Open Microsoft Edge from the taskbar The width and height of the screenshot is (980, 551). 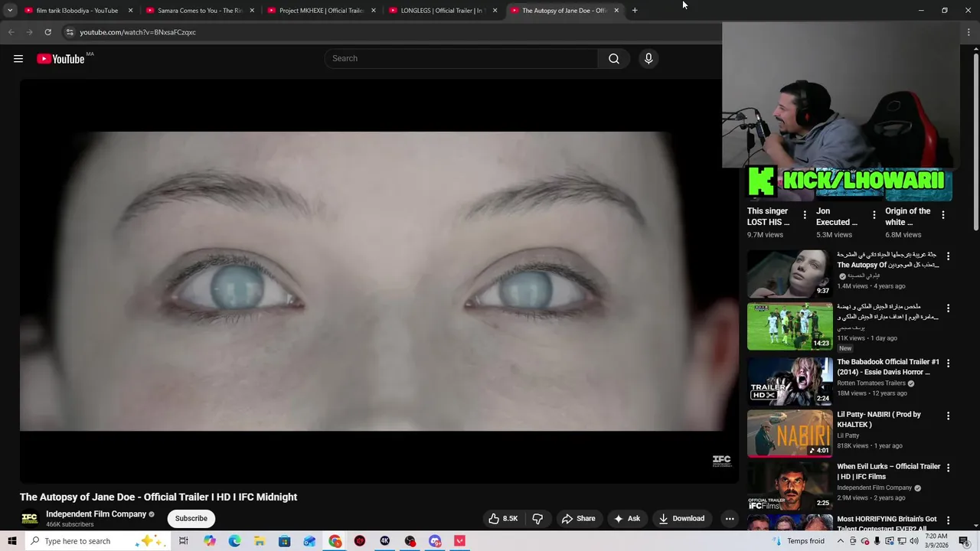tap(234, 541)
